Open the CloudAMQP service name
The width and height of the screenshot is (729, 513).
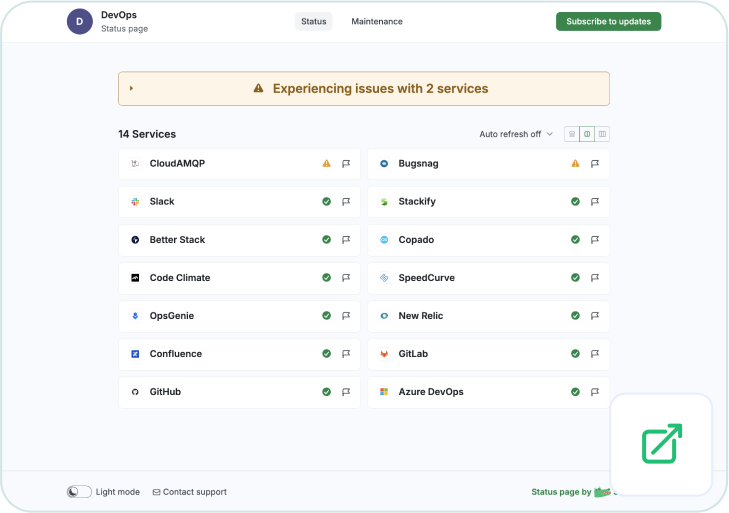(177, 164)
